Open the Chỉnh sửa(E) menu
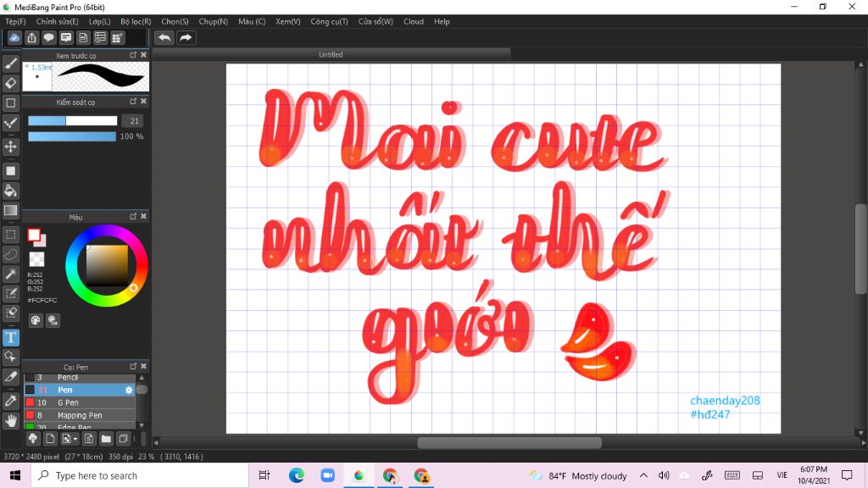 [x=57, y=21]
